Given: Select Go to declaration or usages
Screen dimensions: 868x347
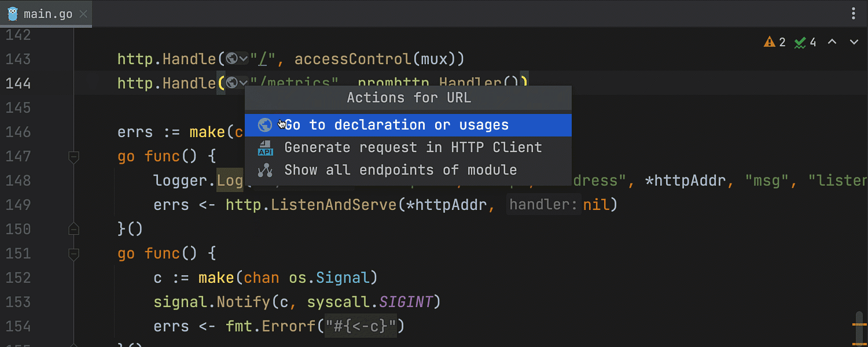Looking at the screenshot, I should point(396,125).
